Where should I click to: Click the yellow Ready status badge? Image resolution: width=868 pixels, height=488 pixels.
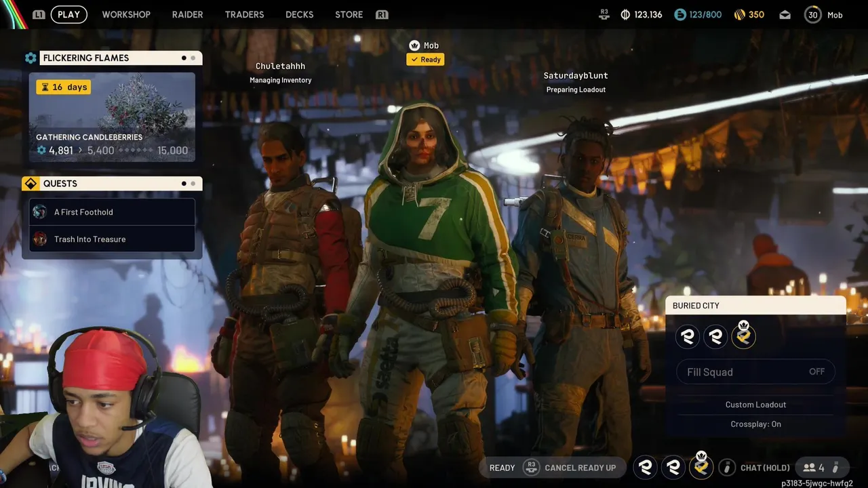425,60
